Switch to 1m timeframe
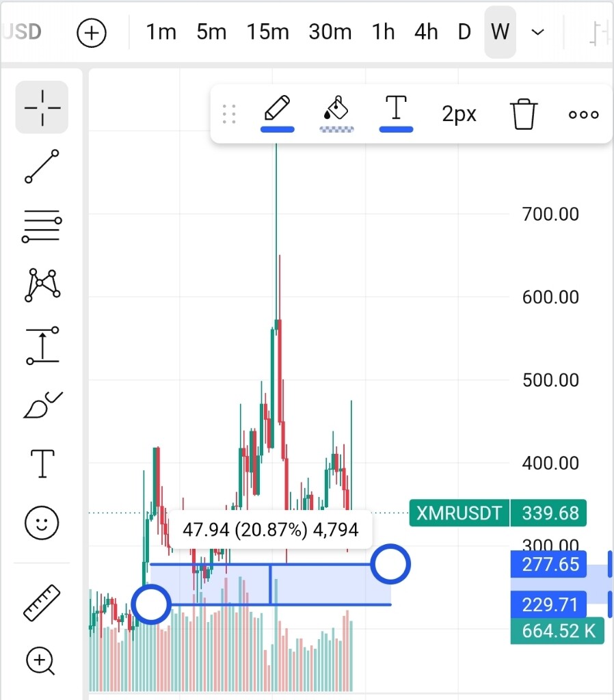 point(161,32)
